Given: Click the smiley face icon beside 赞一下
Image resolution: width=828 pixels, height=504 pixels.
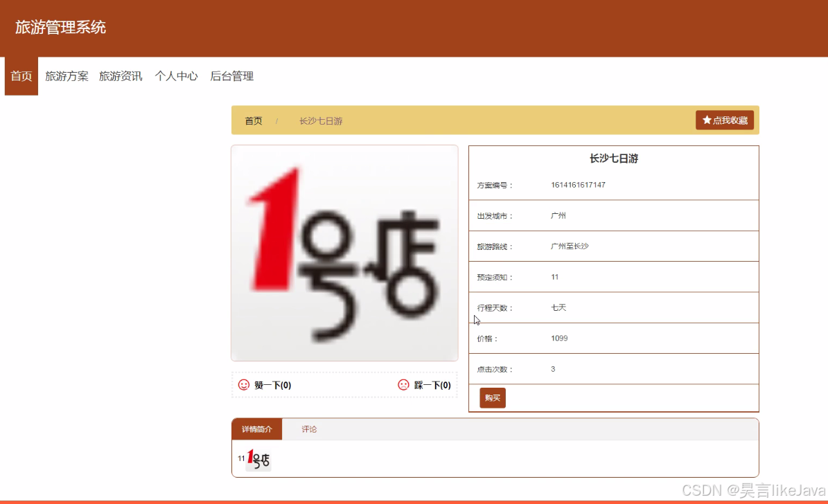Looking at the screenshot, I should tap(243, 385).
